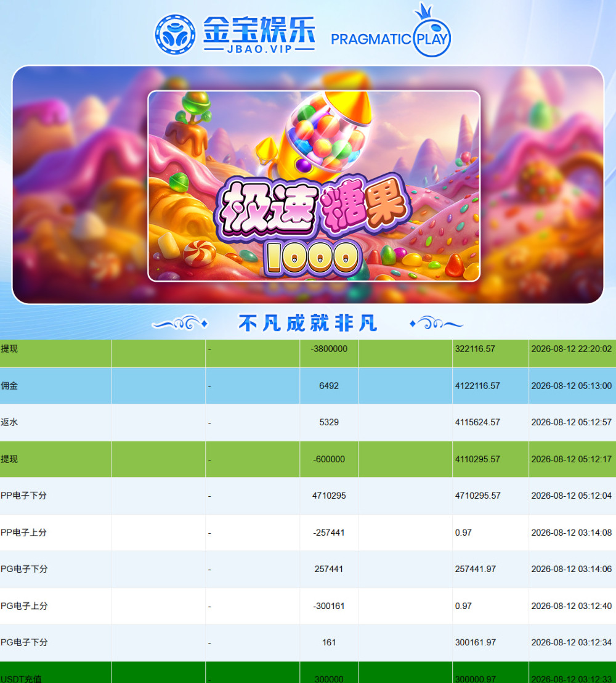Click PG电子下分 label in the 161 row
Screen dimensions: 616x683
point(24,642)
